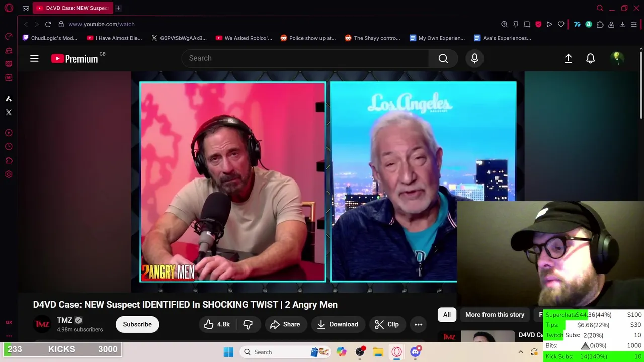Open the Windows Start menu
Viewport: 644px width, 362px height.
(x=228, y=352)
